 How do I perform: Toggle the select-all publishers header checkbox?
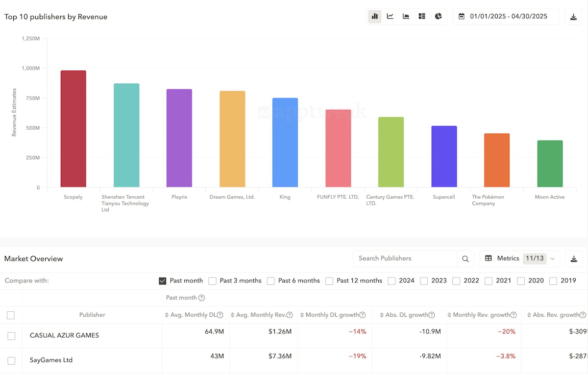(11, 315)
